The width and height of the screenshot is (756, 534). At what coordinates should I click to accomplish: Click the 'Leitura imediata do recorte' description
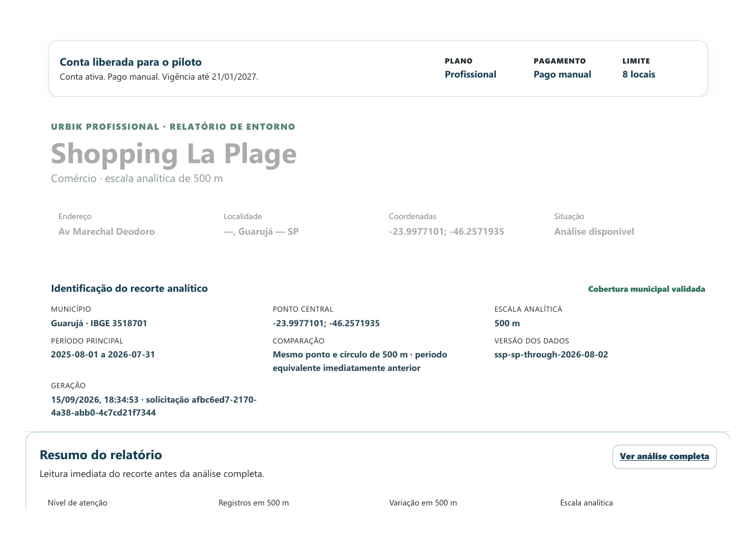point(152,474)
